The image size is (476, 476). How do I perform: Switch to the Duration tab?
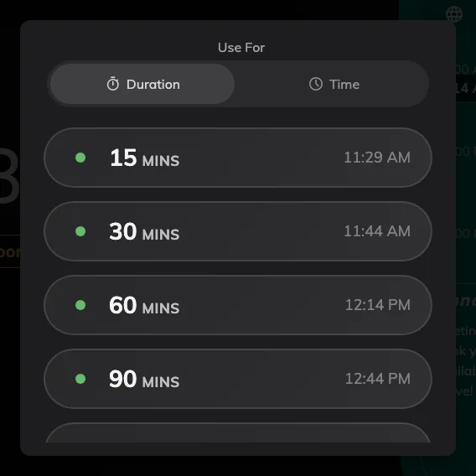[x=142, y=84]
